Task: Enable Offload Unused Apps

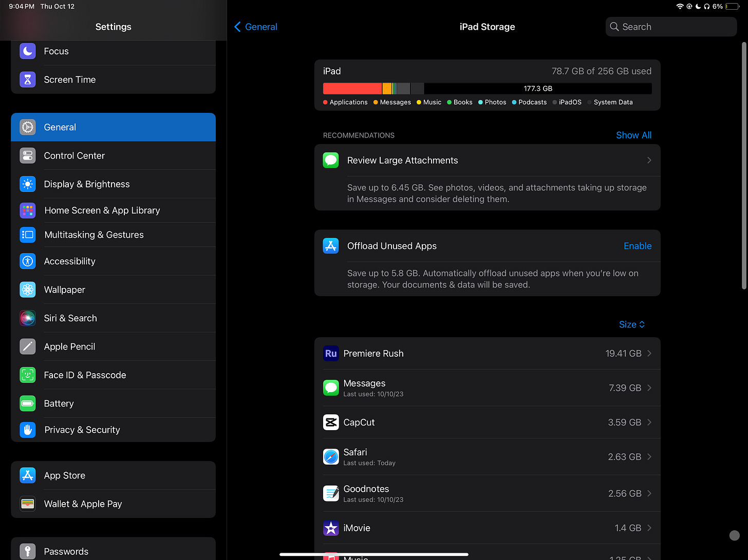Action: 638,246
